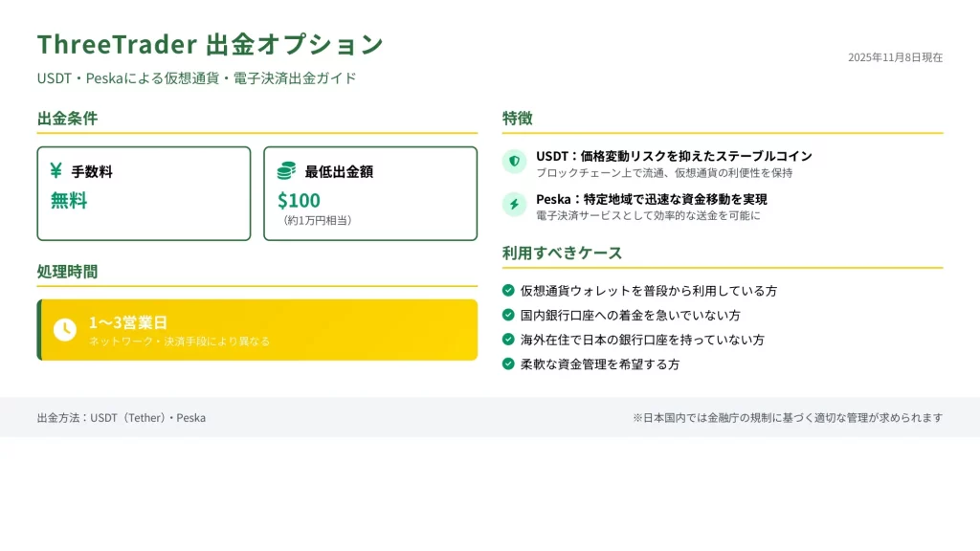
Task: Click the checkmark beside 海外在住 item
Action: tap(508, 340)
